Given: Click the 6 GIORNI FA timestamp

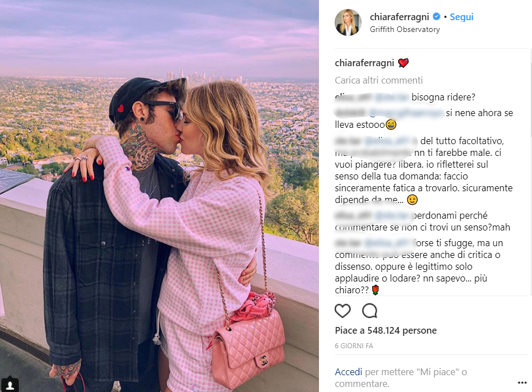Looking at the screenshot, I should [x=354, y=346].
